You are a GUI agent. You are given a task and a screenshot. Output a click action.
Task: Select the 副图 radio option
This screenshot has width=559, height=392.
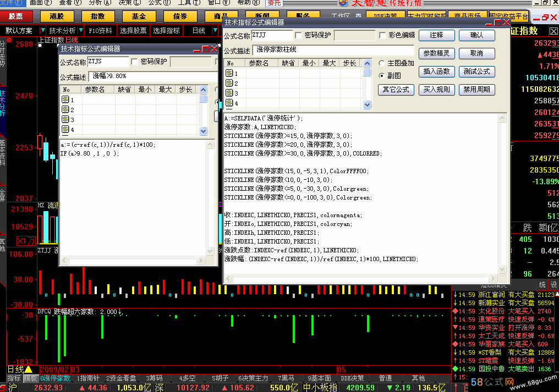point(382,75)
